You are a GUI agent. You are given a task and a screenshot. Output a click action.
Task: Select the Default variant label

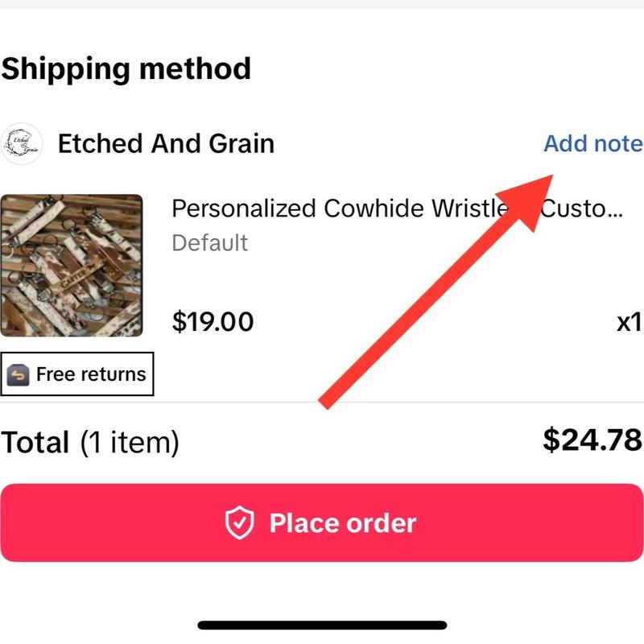pos(210,243)
